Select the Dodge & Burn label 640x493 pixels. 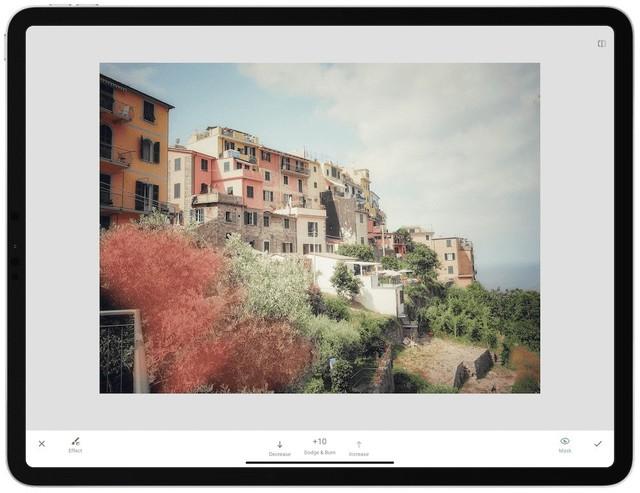[320, 453]
